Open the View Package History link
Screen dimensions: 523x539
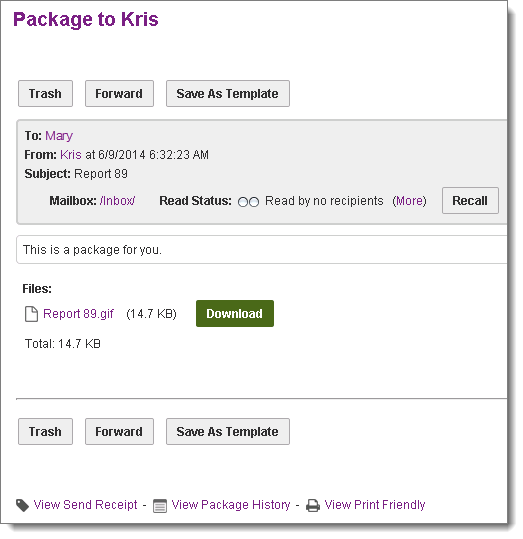[231, 505]
